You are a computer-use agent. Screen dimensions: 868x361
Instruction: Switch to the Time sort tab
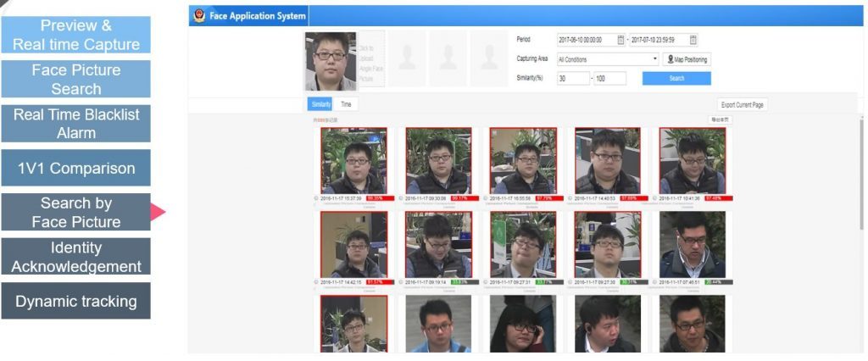(x=346, y=104)
